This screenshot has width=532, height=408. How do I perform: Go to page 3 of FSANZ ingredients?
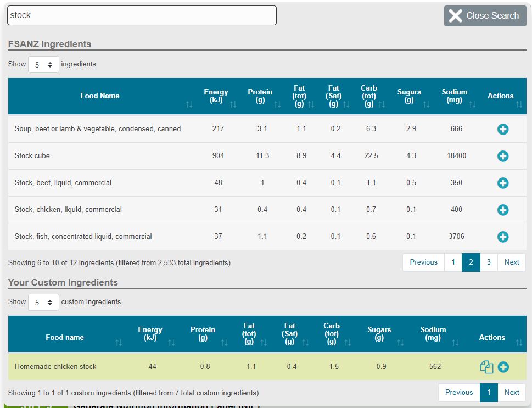[489, 262]
